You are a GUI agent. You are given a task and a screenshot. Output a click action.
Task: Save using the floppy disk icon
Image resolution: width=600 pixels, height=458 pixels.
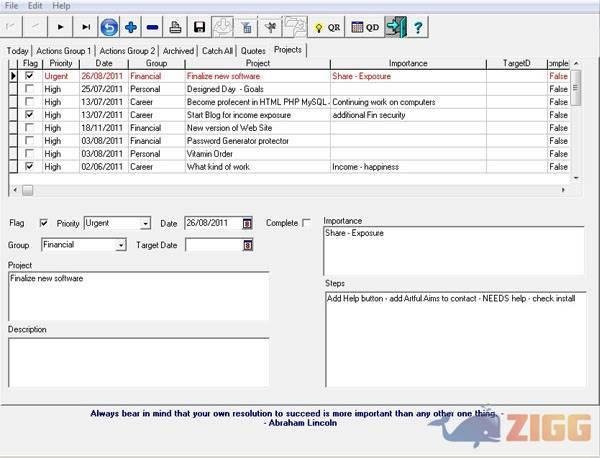point(199,27)
